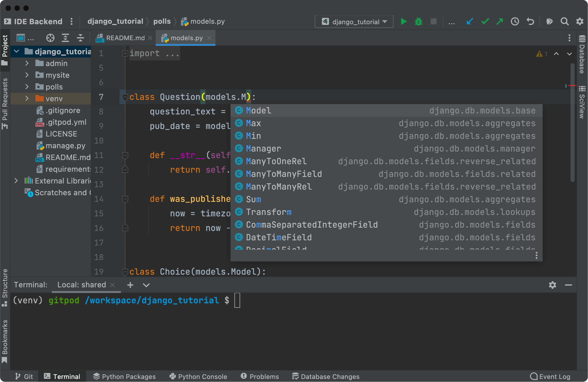Screen dimensions: 588x382
Task: Push commits with green arrow icon
Action: (500, 22)
